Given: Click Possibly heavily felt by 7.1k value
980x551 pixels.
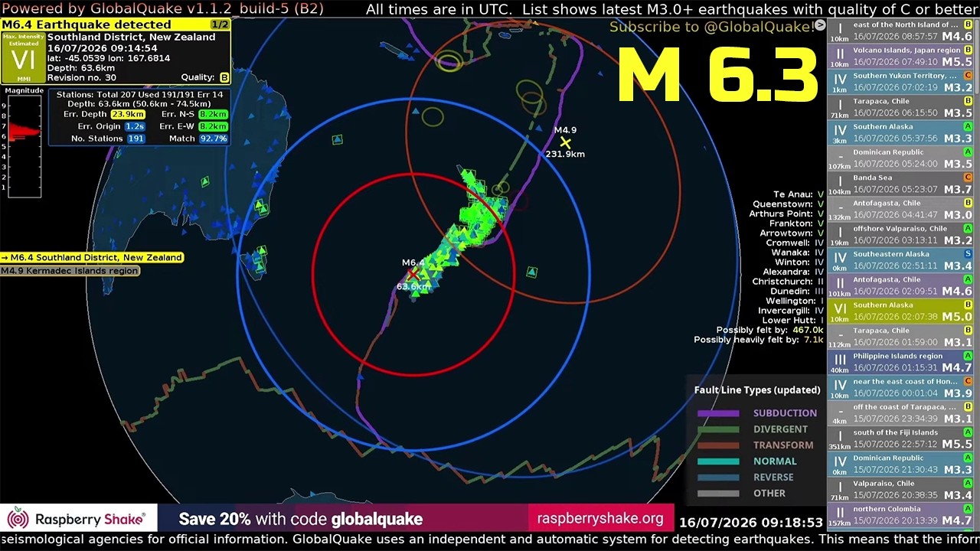Looking at the screenshot, I should tap(814, 340).
